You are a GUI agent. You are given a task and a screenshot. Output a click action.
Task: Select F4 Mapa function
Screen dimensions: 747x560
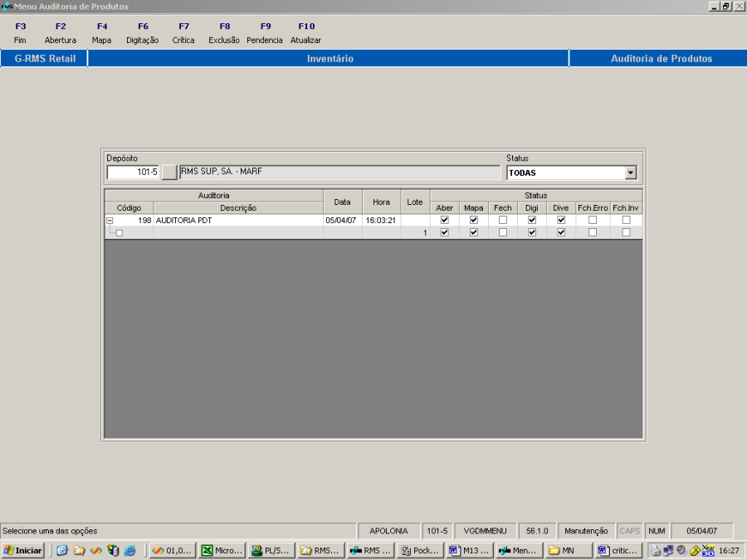101,33
